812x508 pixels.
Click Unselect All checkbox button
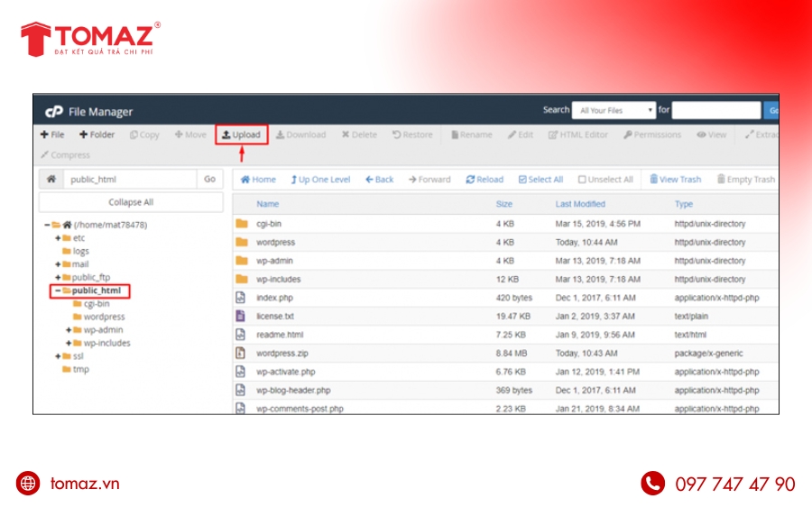click(605, 180)
